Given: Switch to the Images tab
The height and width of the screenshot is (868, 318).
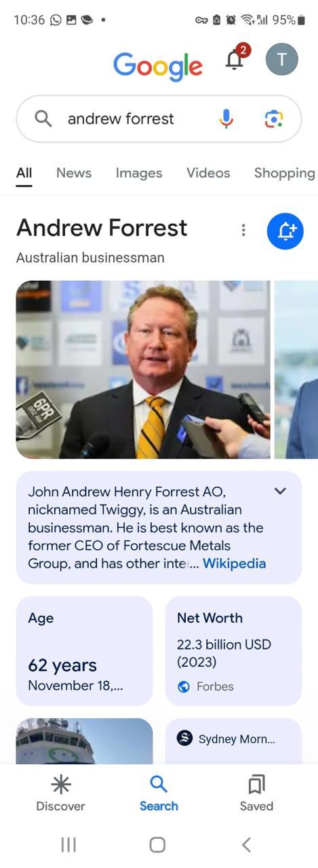Looking at the screenshot, I should pos(139,173).
